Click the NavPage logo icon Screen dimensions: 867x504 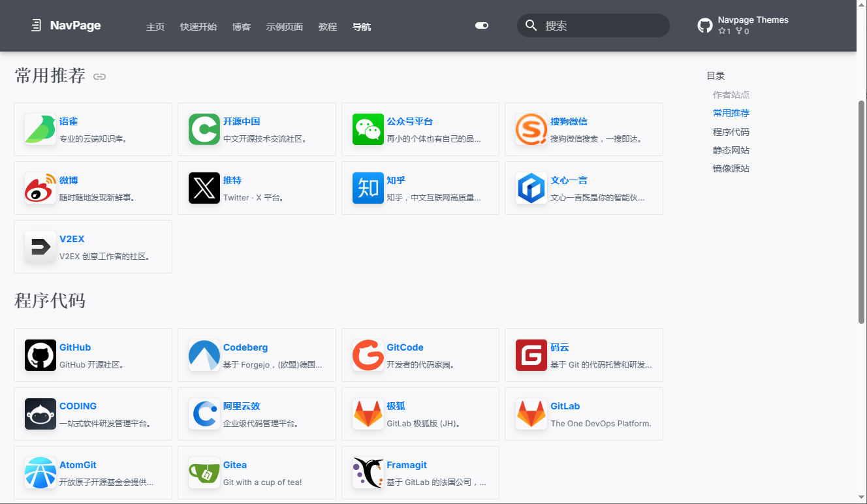pos(37,25)
